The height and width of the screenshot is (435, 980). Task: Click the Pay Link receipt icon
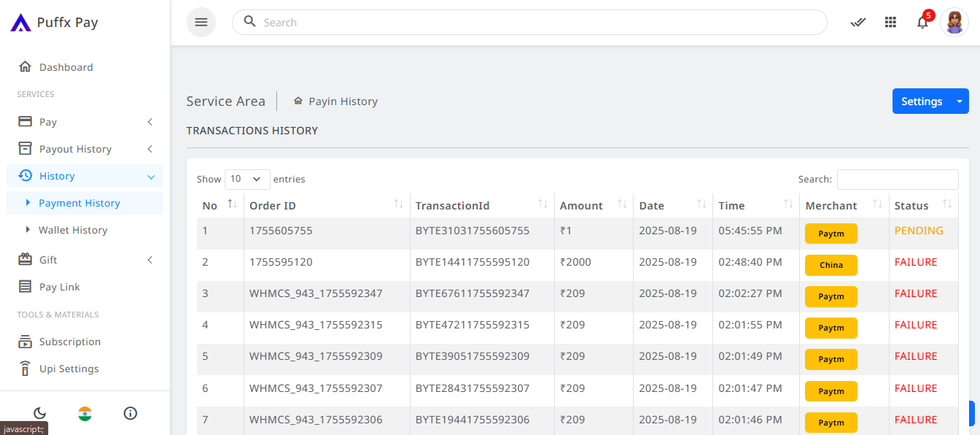[26, 286]
